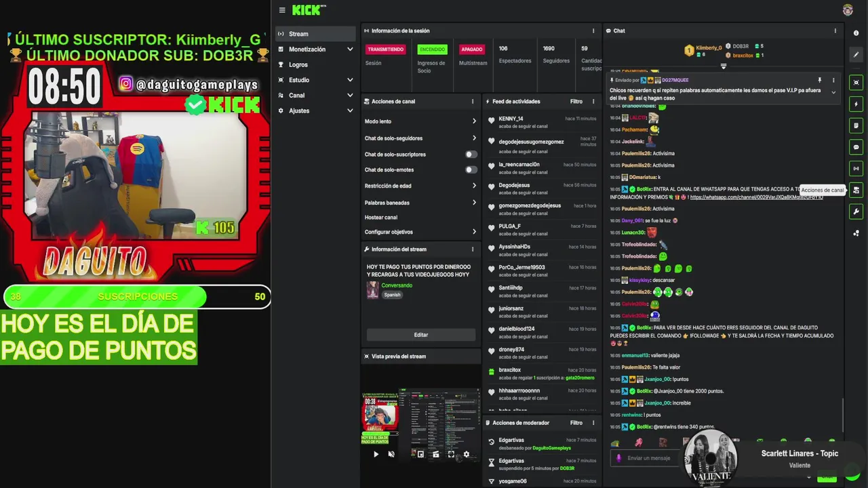Expand Chat de solo-seguidores settings

[x=474, y=138]
